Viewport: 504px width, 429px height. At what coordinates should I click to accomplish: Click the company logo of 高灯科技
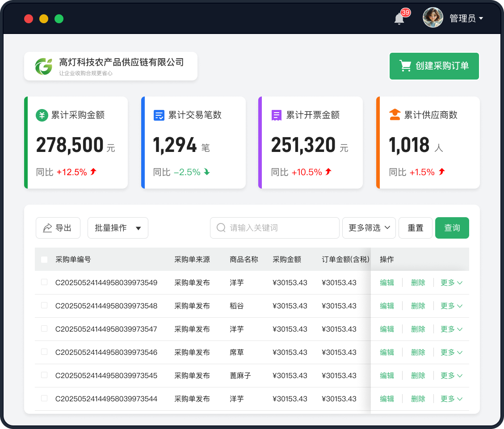43,66
